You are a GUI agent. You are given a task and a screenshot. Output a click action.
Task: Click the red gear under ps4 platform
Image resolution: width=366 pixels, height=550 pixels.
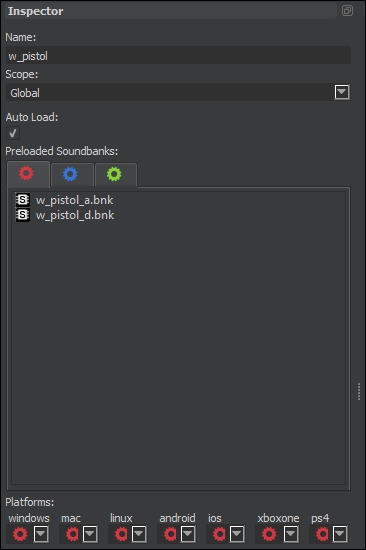[322, 534]
